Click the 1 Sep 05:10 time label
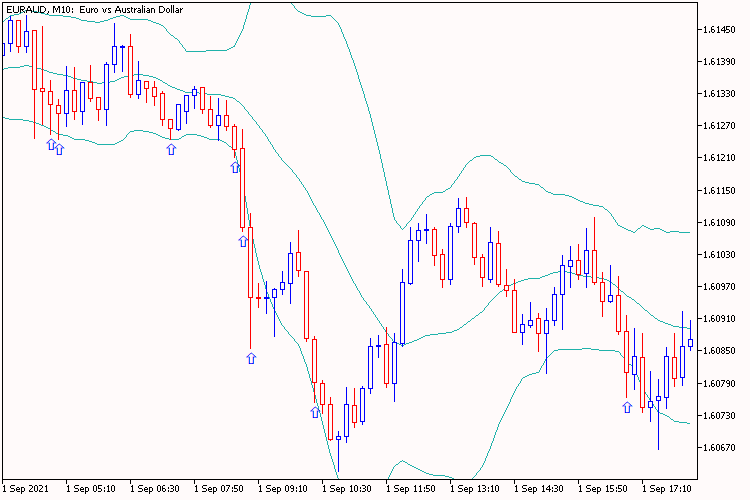 pyautogui.click(x=90, y=489)
